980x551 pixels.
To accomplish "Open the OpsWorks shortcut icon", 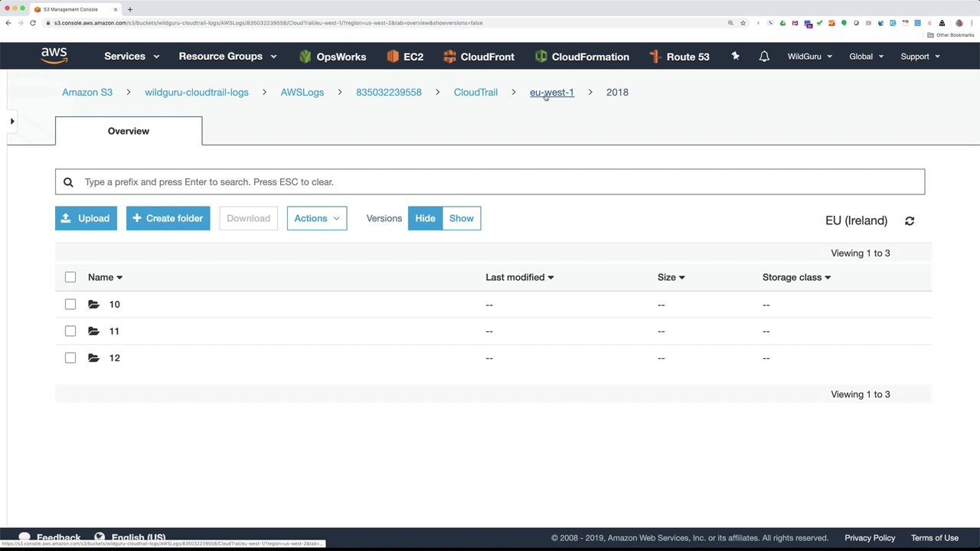I will coord(305,57).
